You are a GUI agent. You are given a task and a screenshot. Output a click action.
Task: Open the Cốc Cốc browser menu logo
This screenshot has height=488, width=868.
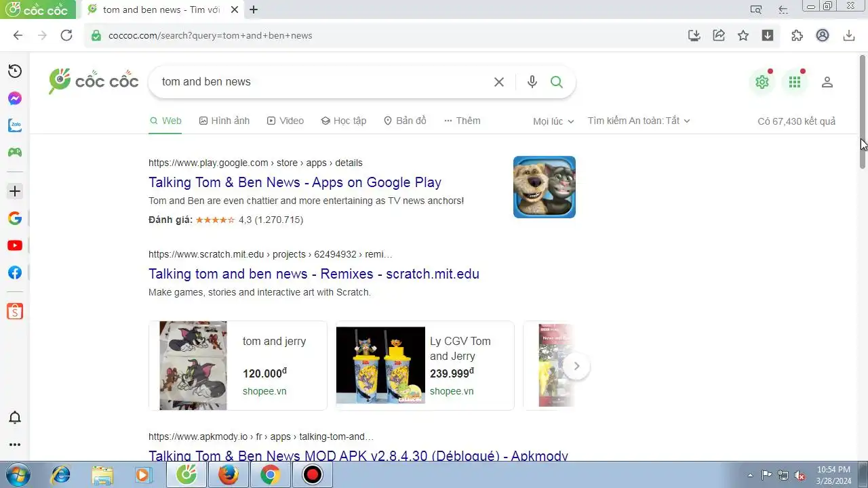click(x=37, y=9)
